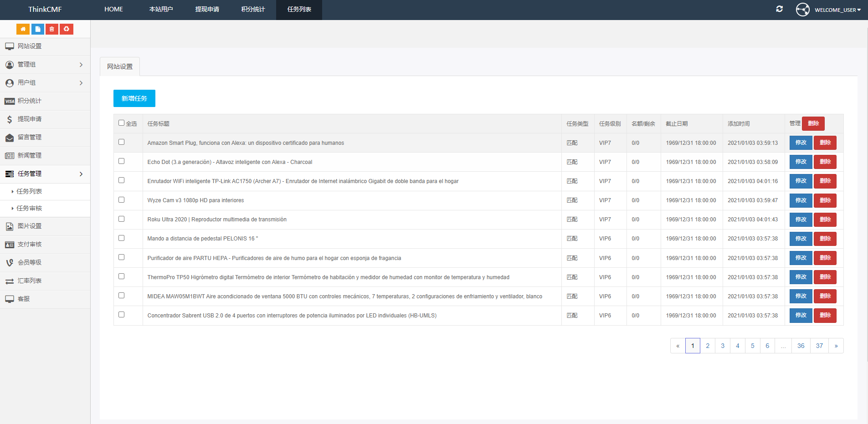The width and height of the screenshot is (868, 424).
Task: Click the blue document icon button
Action: pyautogui.click(x=38, y=29)
